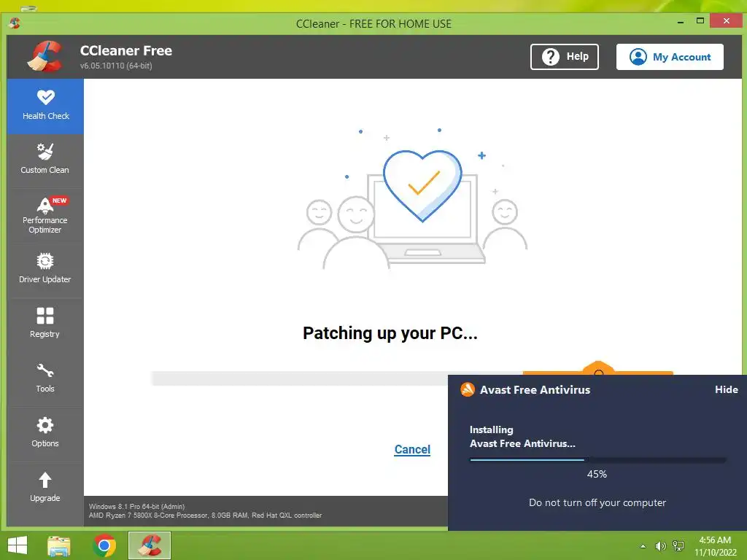Viewport: 747px width, 560px height.
Task: Click the '45%' progress text
Action: 597,474
